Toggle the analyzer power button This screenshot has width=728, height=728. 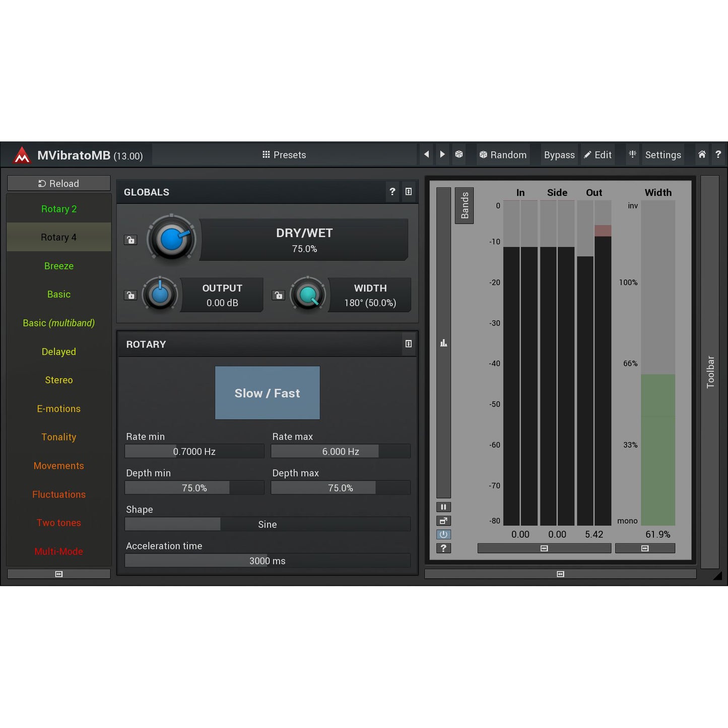(443, 535)
